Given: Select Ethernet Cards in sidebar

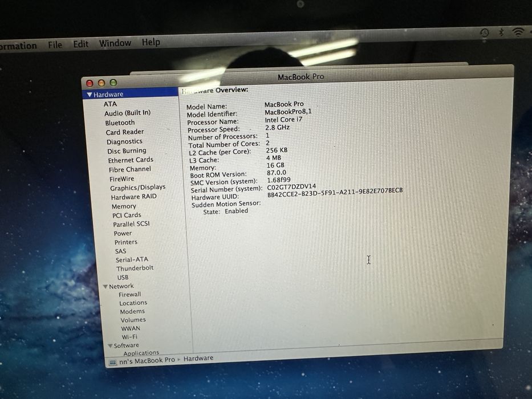Looking at the screenshot, I should [131, 160].
